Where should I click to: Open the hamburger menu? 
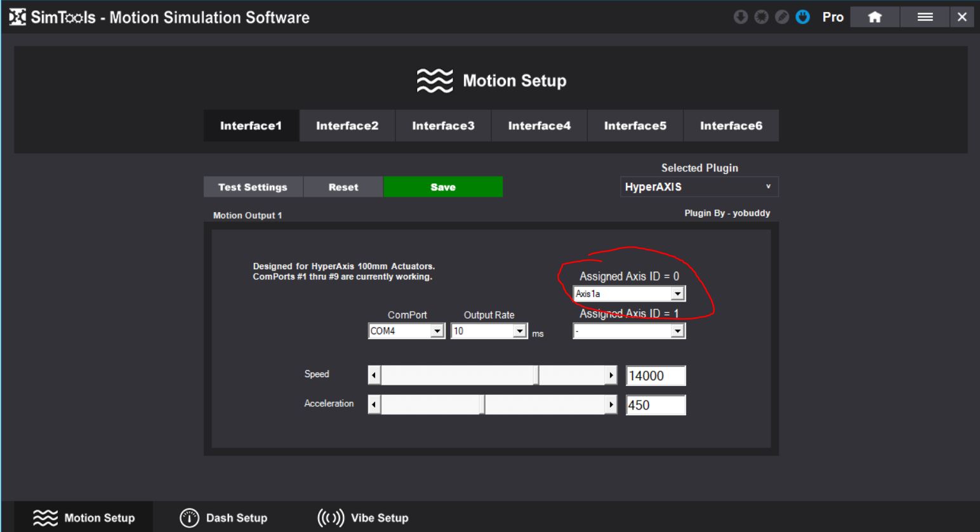tap(925, 17)
